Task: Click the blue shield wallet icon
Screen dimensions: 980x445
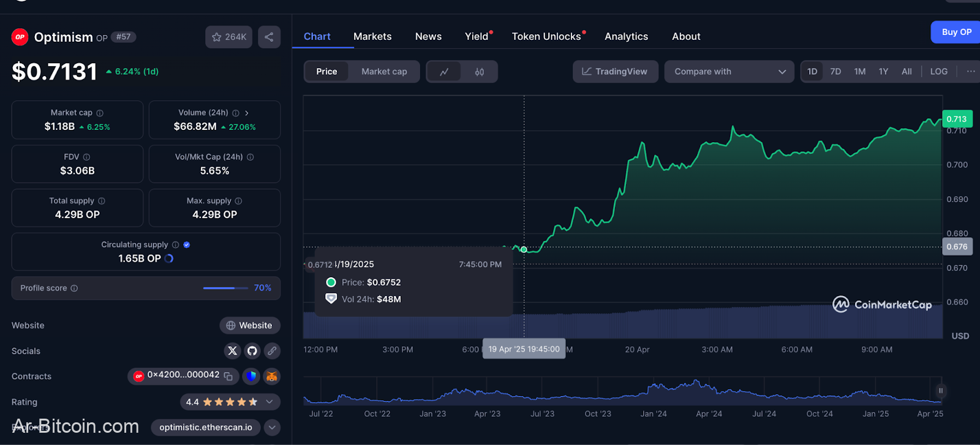Action: [x=251, y=376]
